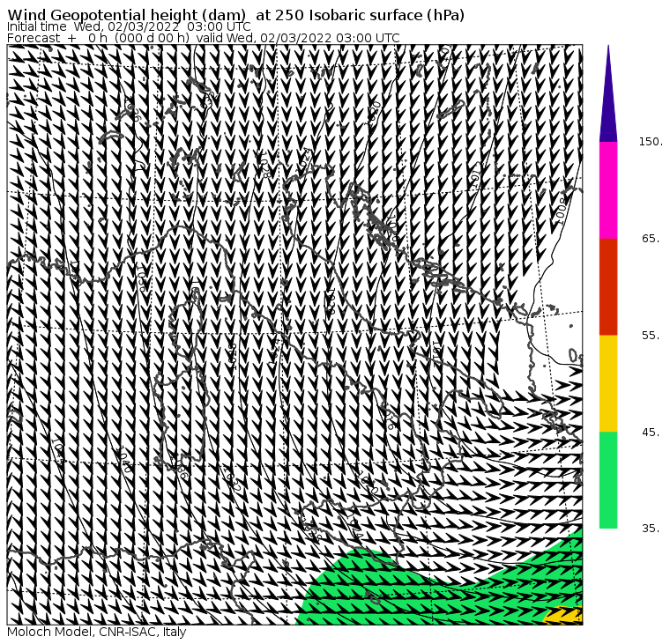Click the purple above-150 legend arrow tip
The height and width of the screenshot is (644, 670).
point(608,93)
